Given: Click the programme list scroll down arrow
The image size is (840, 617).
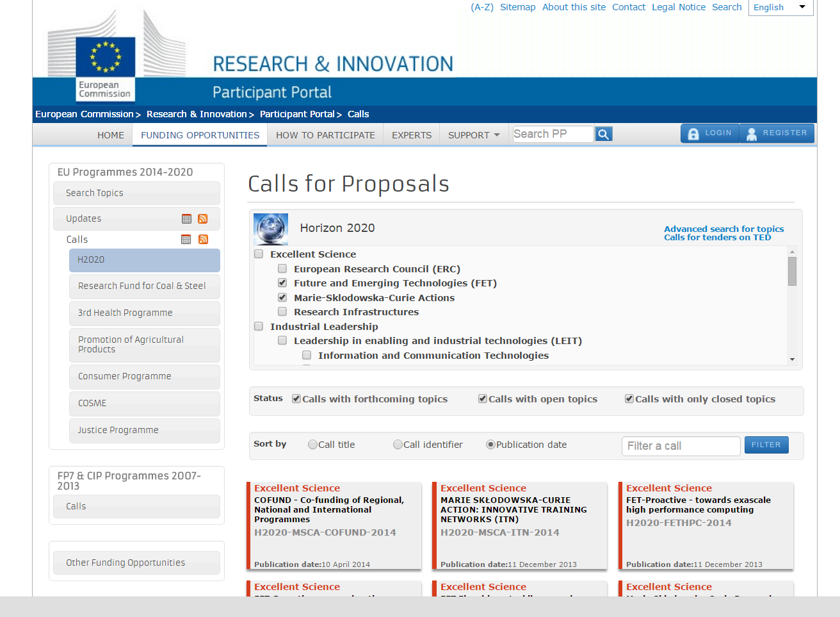Looking at the screenshot, I should pos(792,359).
